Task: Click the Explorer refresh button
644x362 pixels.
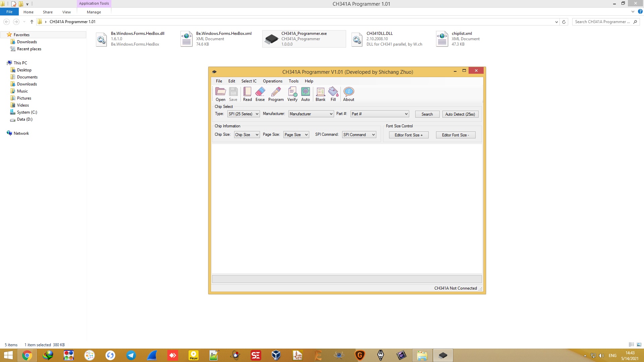Action: (564, 22)
